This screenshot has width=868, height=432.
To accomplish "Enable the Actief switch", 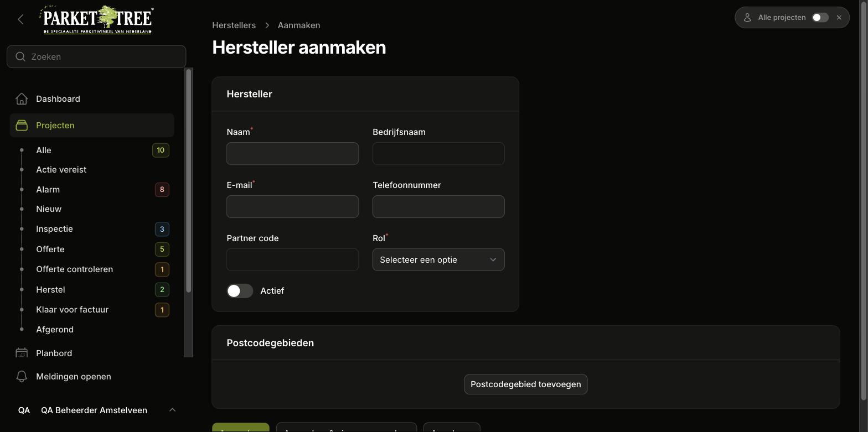I will point(240,290).
